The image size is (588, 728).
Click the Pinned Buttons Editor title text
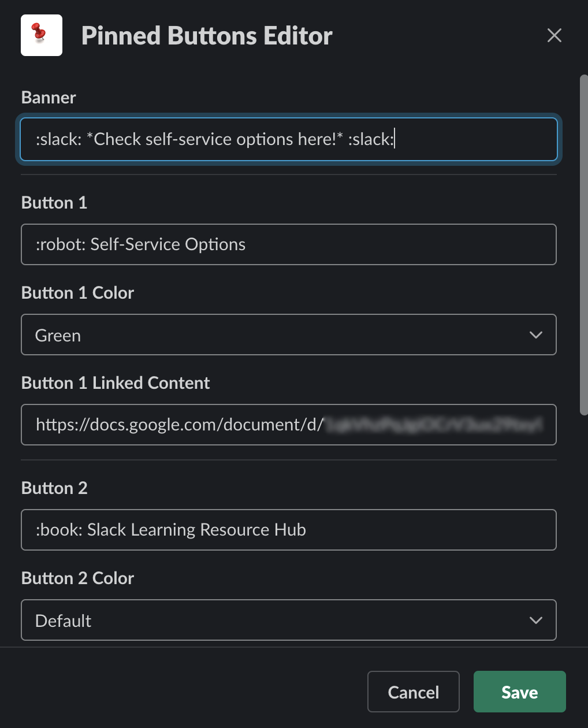[207, 36]
